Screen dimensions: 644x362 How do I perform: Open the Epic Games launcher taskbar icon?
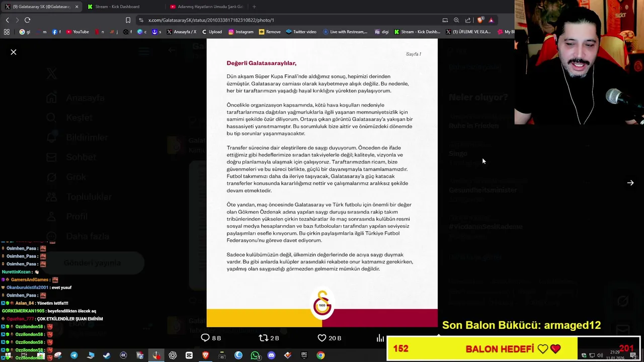[304, 355]
